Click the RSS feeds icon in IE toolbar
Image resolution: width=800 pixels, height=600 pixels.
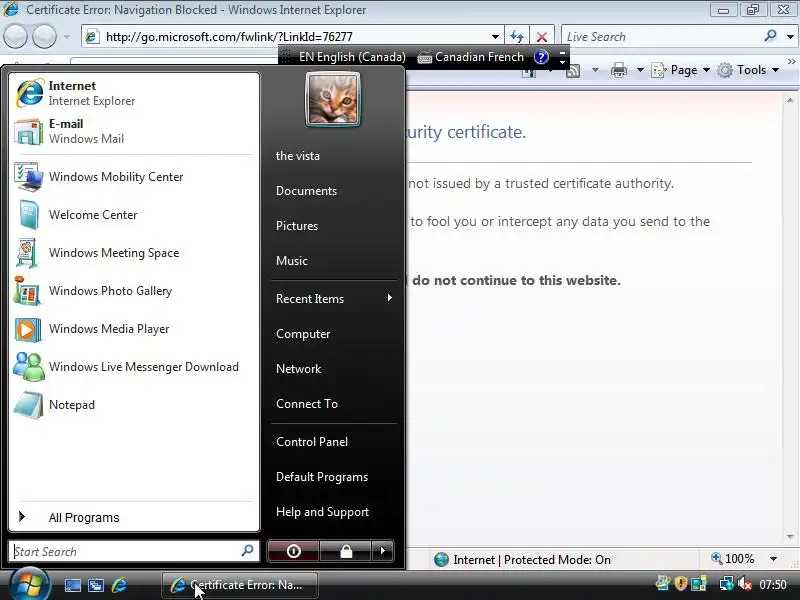pyautogui.click(x=573, y=71)
